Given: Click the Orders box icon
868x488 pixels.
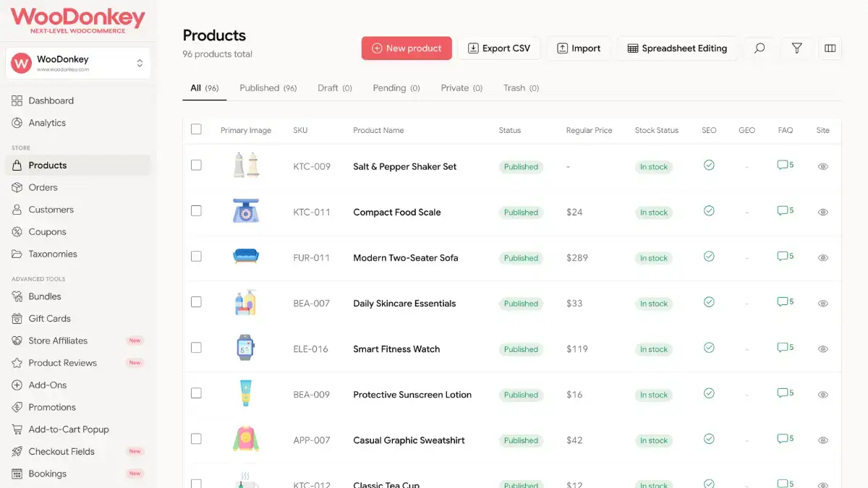Looking at the screenshot, I should 17,187.
